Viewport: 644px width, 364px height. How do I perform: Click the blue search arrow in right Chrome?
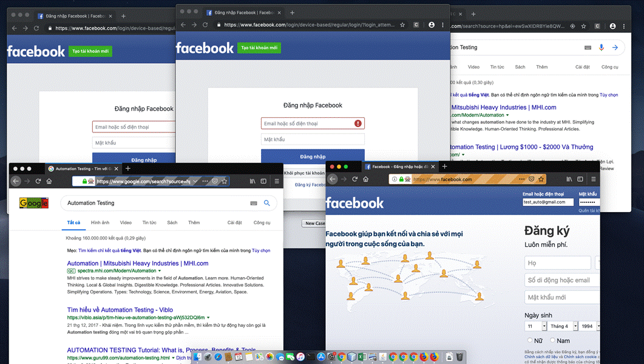[615, 47]
